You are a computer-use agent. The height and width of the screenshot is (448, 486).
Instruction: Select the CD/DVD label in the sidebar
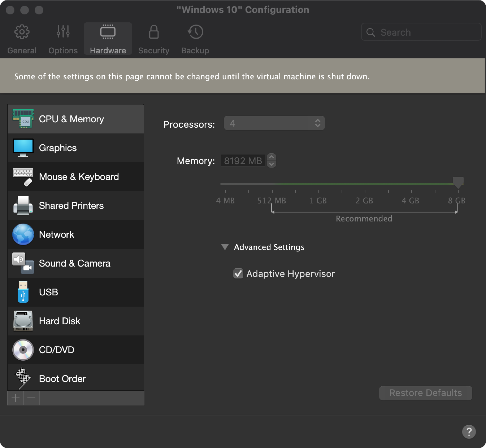(57, 350)
